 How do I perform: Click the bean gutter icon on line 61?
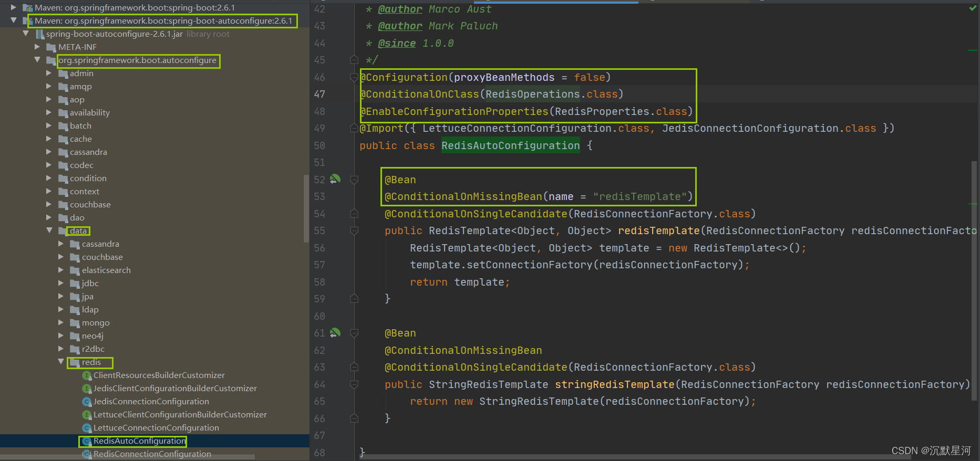pyautogui.click(x=335, y=333)
